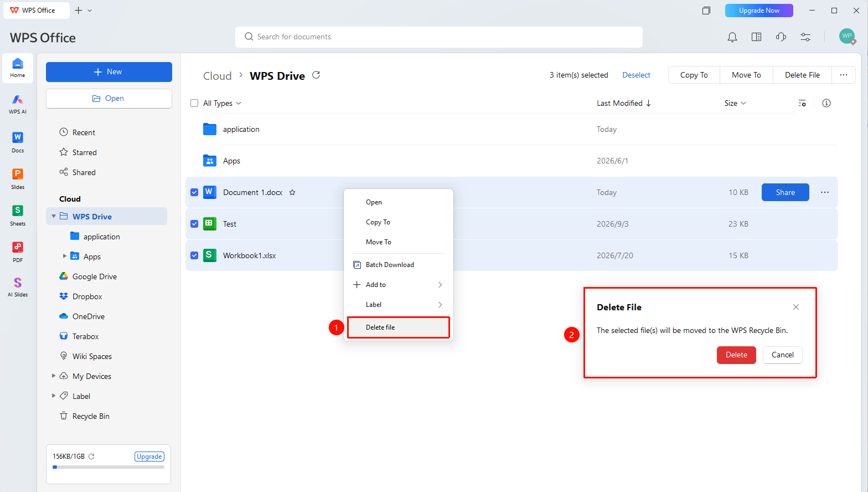
Task: Open the PDF app icon
Action: pos(18,252)
